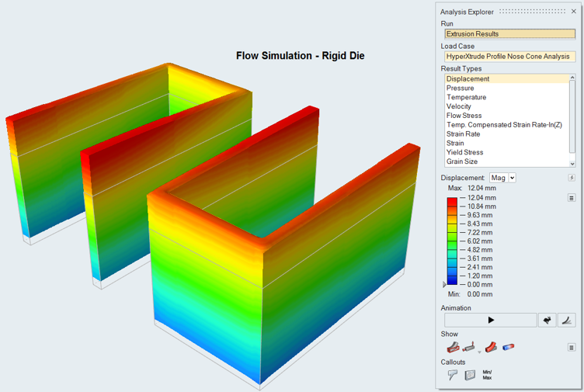Viewport: 584px width, 392px height.
Task: Click the animation speed rabbit icon
Action: click(x=547, y=320)
